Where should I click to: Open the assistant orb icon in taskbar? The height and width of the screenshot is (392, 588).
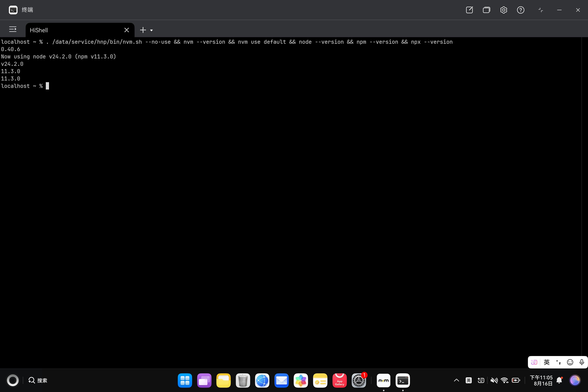pyautogui.click(x=575, y=380)
